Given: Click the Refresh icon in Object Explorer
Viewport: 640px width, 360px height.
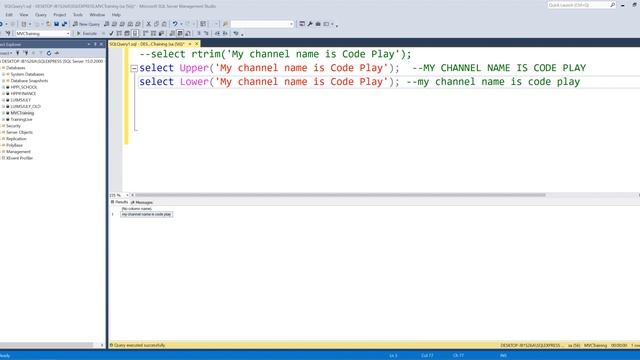Looking at the screenshot, I should click(x=49, y=53).
